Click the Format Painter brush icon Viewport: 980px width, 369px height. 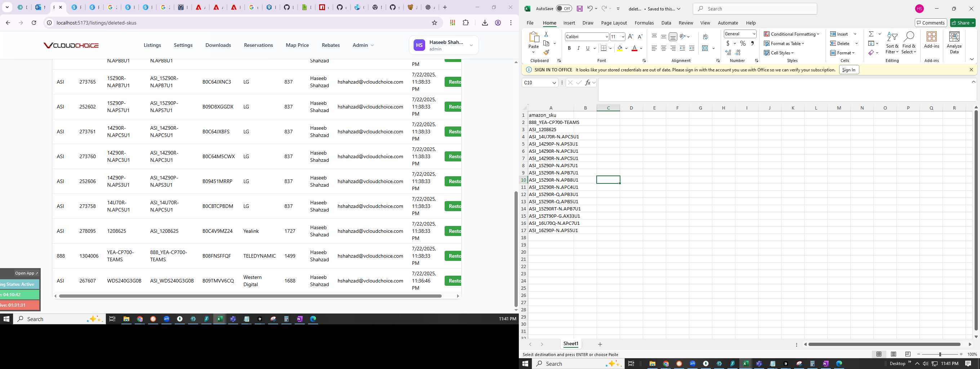[x=546, y=53]
